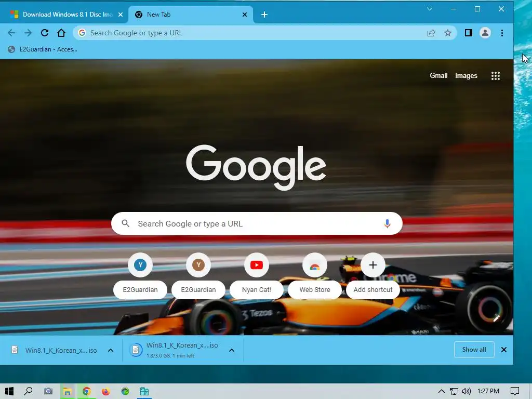532x399 pixels.
Task: Click the Google search box
Action: [257, 223]
